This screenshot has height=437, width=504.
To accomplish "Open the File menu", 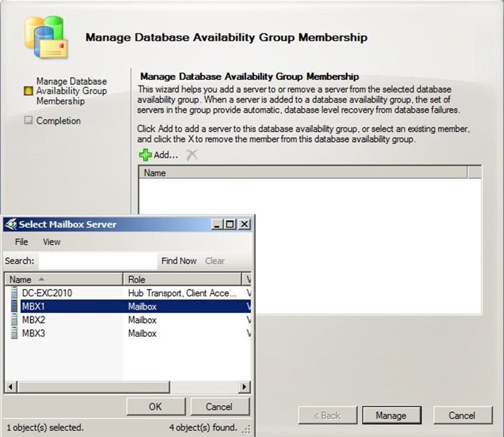I will point(21,242).
